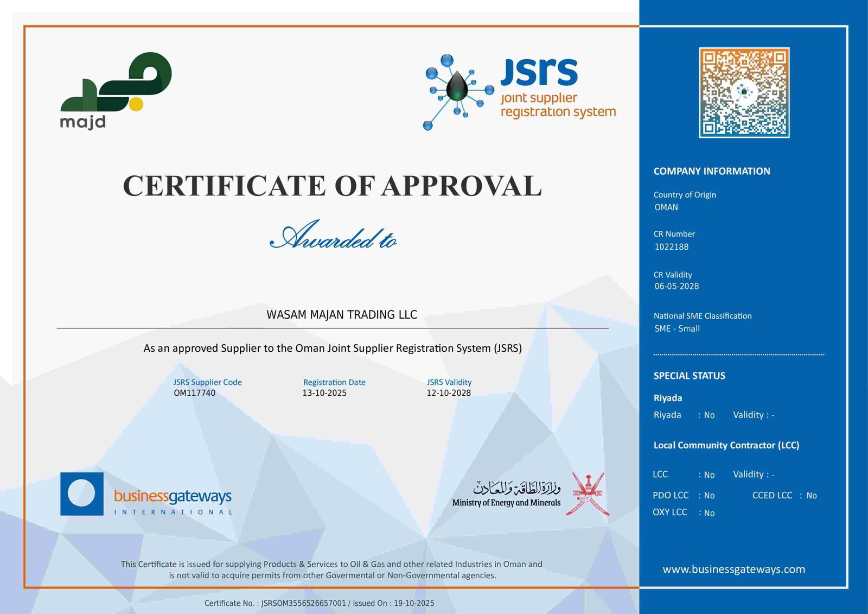Viewport: 868px width, 614px height.
Task: Click the Ministry of Energy and Minerals text
Action: click(x=506, y=503)
